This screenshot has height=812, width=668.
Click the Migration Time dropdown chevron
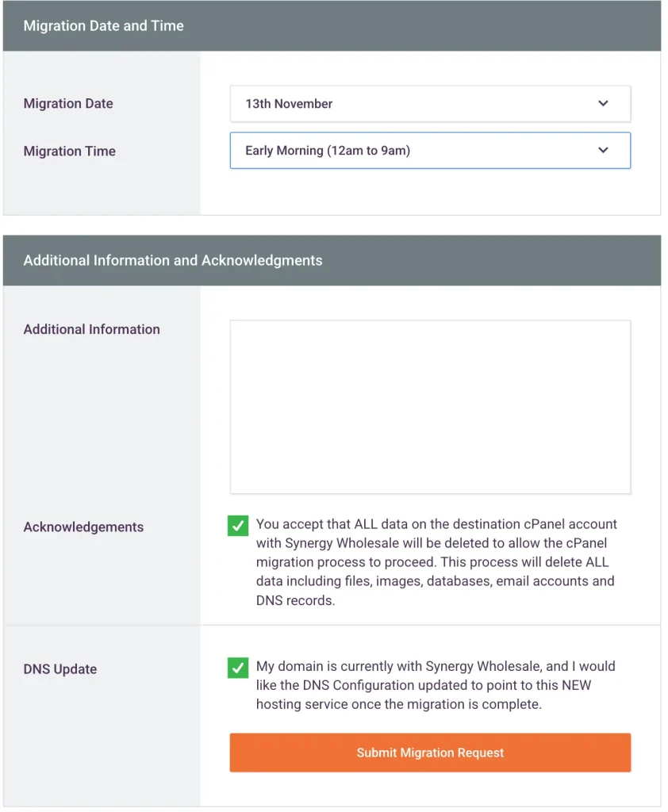coord(603,151)
